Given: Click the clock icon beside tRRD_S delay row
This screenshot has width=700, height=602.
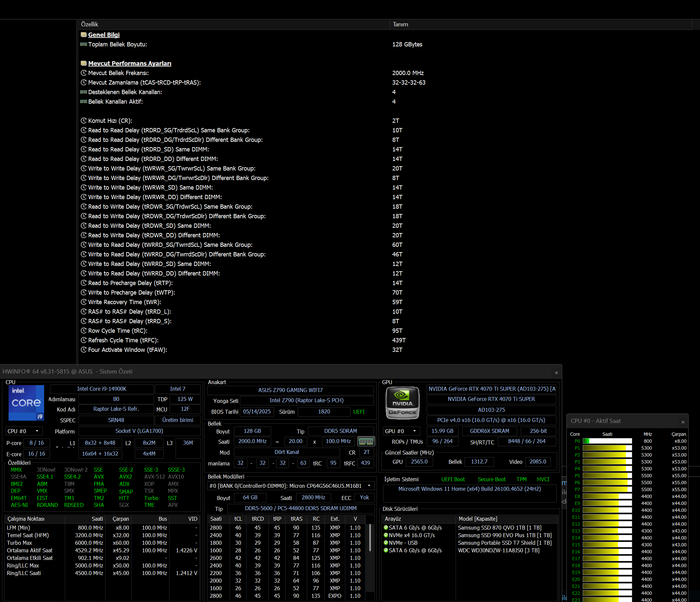Looking at the screenshot, I should 84,321.
